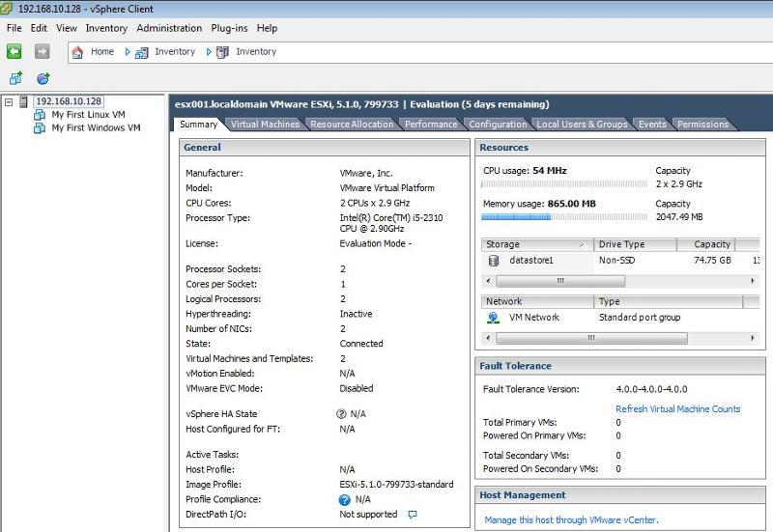Select the datastore1 storage row
Screen dimensions: 773x532
coord(620,260)
